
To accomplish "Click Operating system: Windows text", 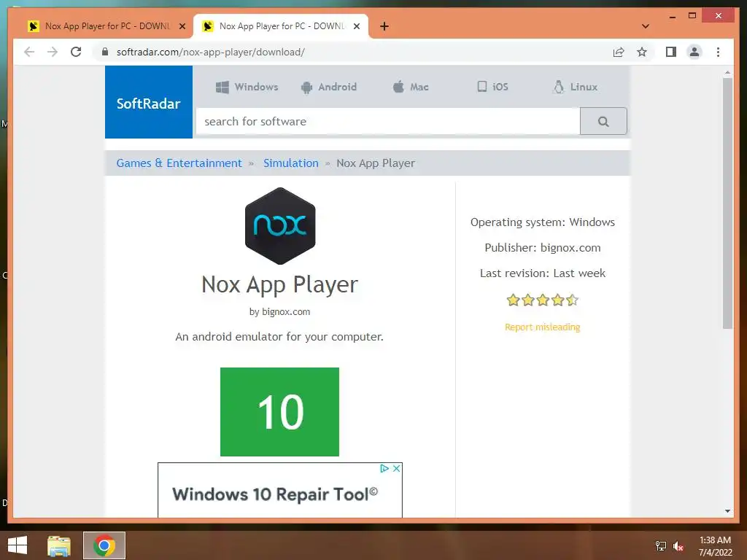I will click(x=543, y=222).
